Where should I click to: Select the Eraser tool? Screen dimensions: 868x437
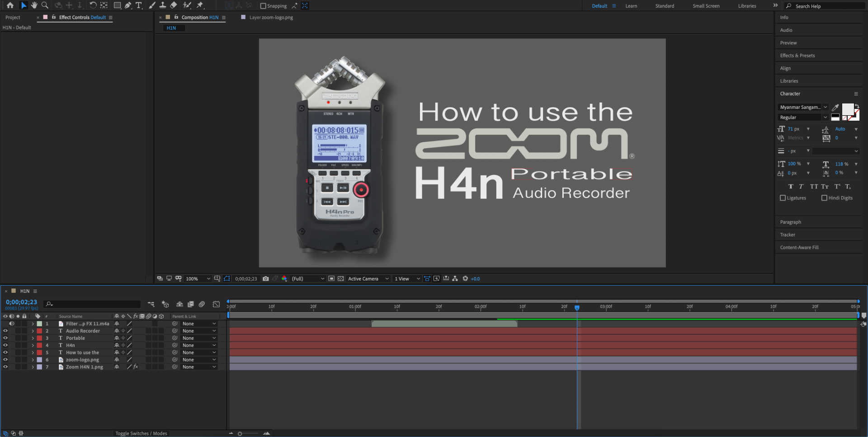174,5
